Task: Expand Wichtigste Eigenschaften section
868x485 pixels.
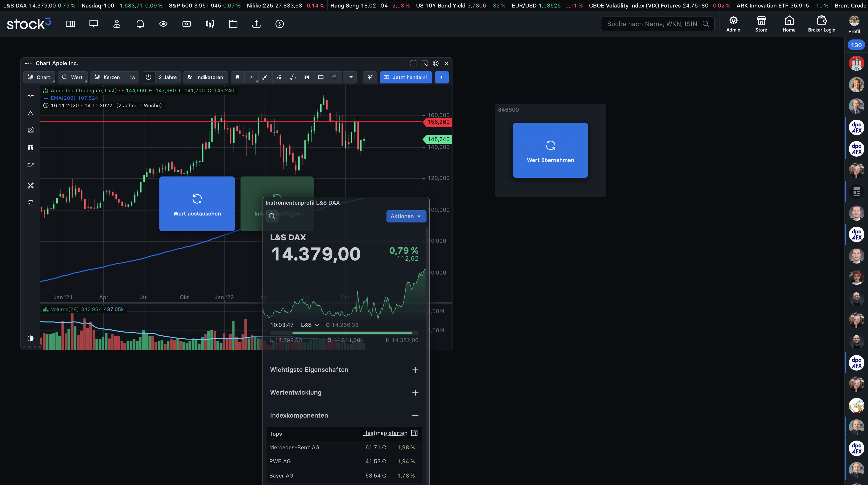Action: coord(344,369)
